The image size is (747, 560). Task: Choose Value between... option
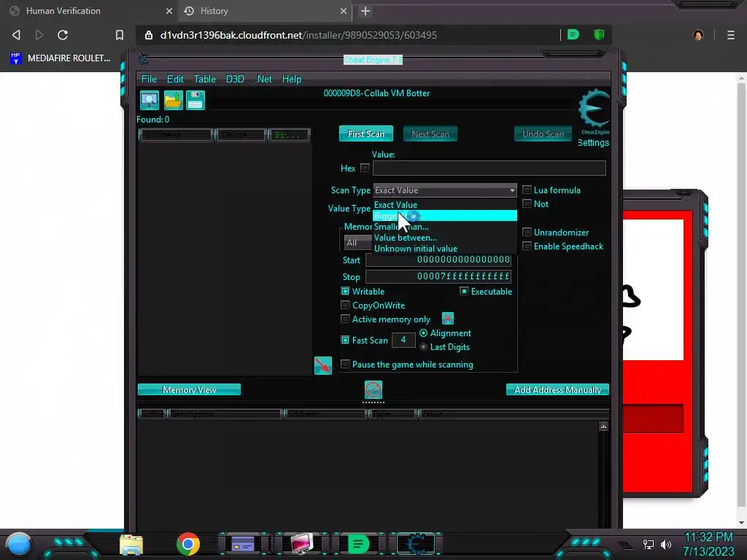(445, 238)
